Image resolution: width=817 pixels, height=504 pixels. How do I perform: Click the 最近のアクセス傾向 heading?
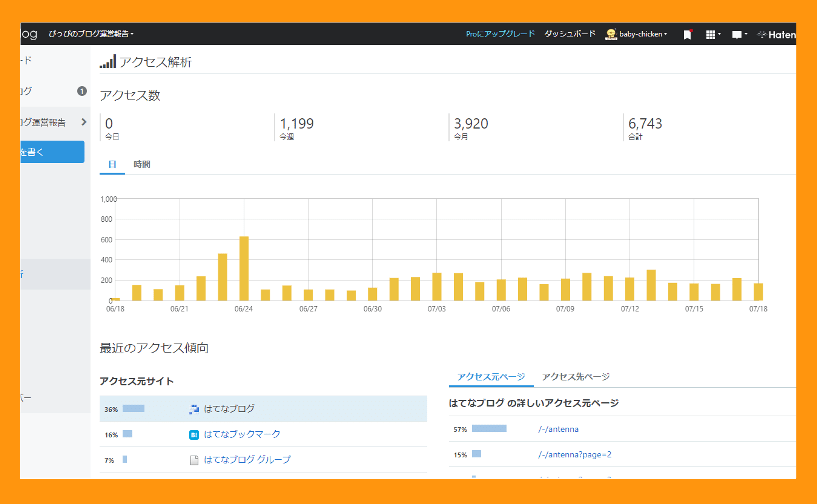coord(154,348)
